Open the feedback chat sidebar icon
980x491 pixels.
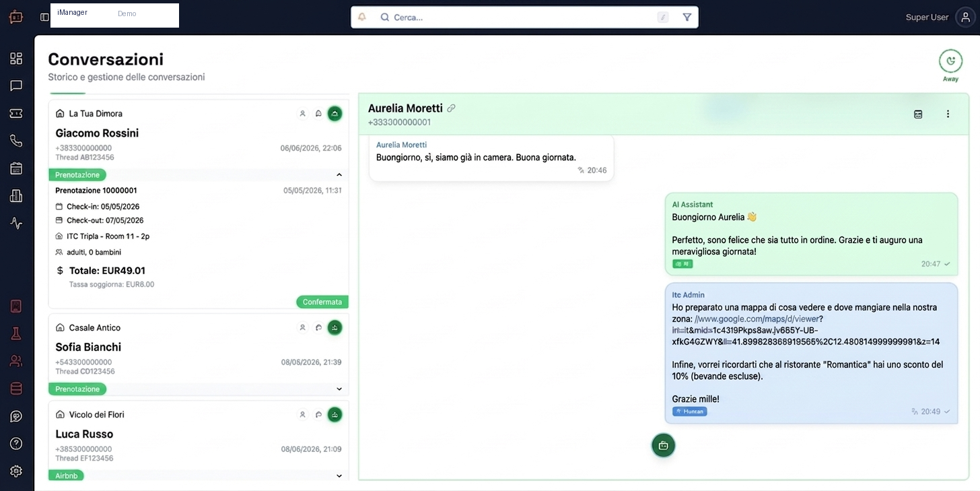pyautogui.click(x=16, y=416)
